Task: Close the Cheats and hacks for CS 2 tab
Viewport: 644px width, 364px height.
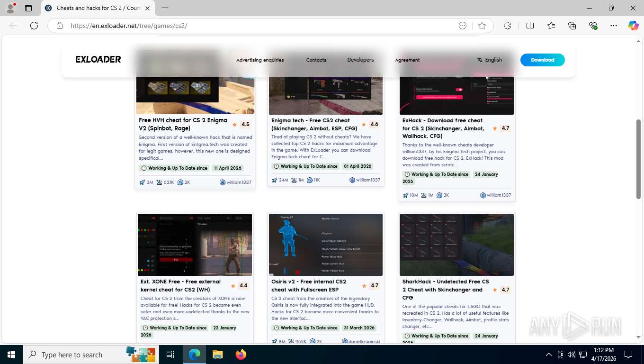Action: [x=147, y=8]
